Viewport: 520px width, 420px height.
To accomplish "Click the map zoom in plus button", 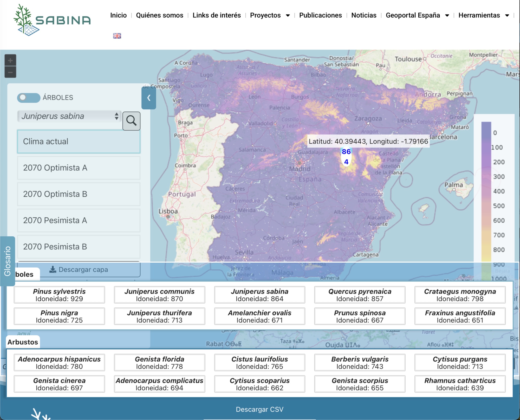I will 10,61.
